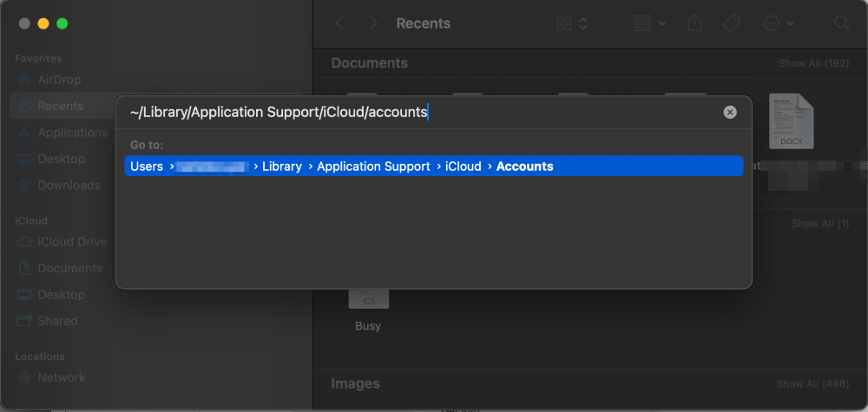
Task: Select AirDrop in the sidebar
Action: point(59,80)
